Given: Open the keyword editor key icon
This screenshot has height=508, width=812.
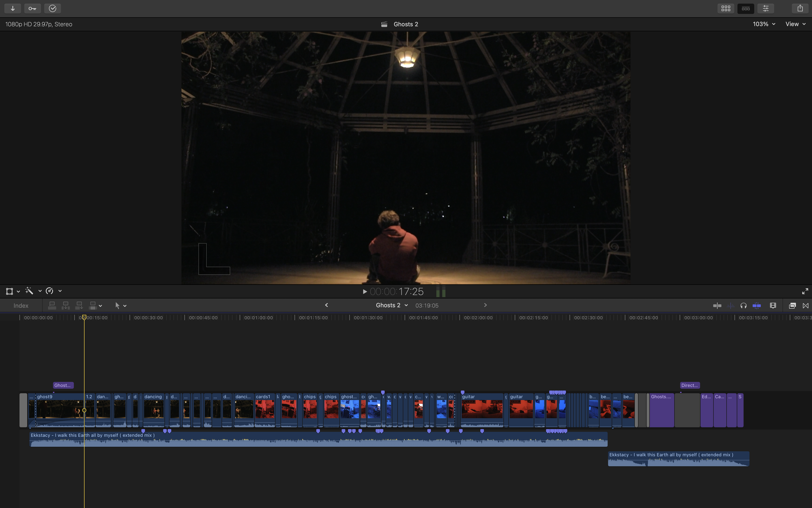Looking at the screenshot, I should (x=33, y=8).
